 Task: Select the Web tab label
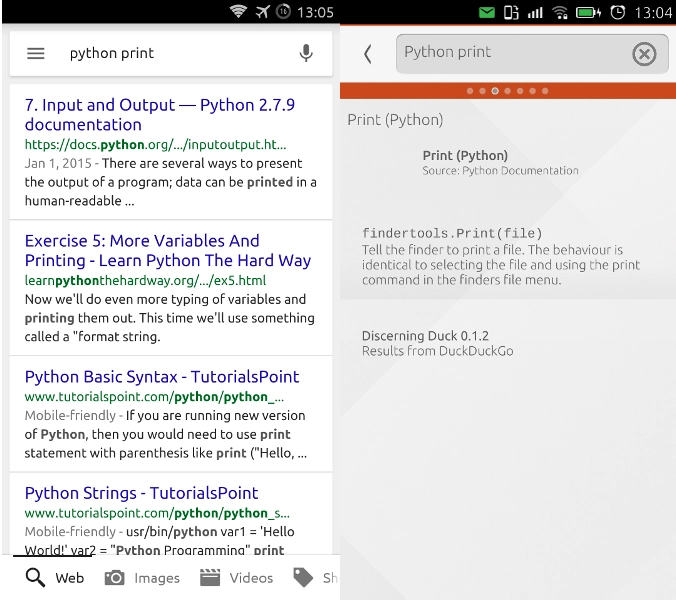coord(69,578)
